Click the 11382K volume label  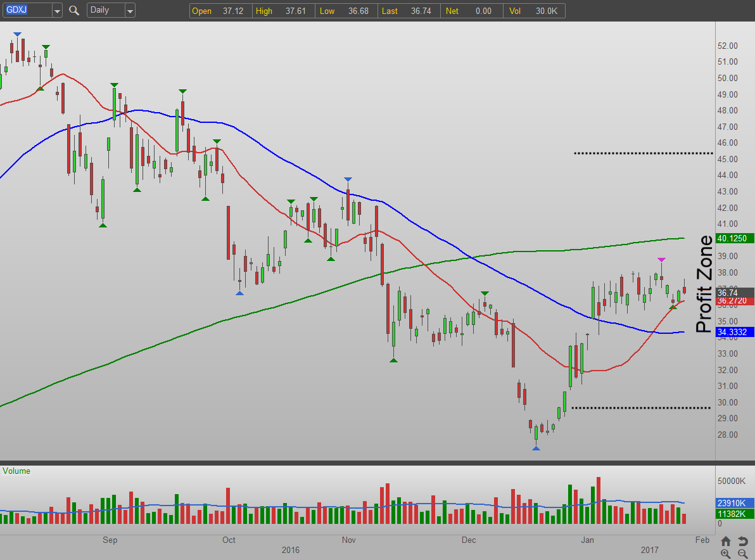[735, 514]
